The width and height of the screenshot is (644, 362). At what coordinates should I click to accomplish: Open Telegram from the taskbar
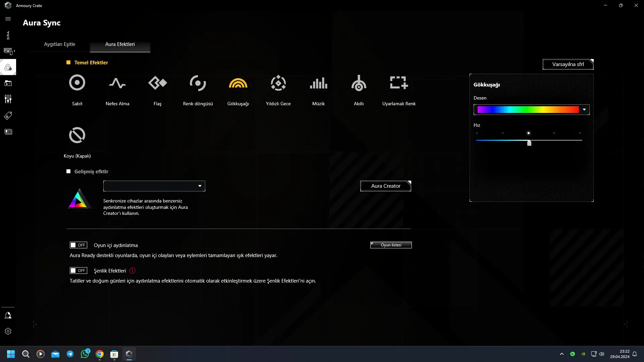[x=70, y=354]
